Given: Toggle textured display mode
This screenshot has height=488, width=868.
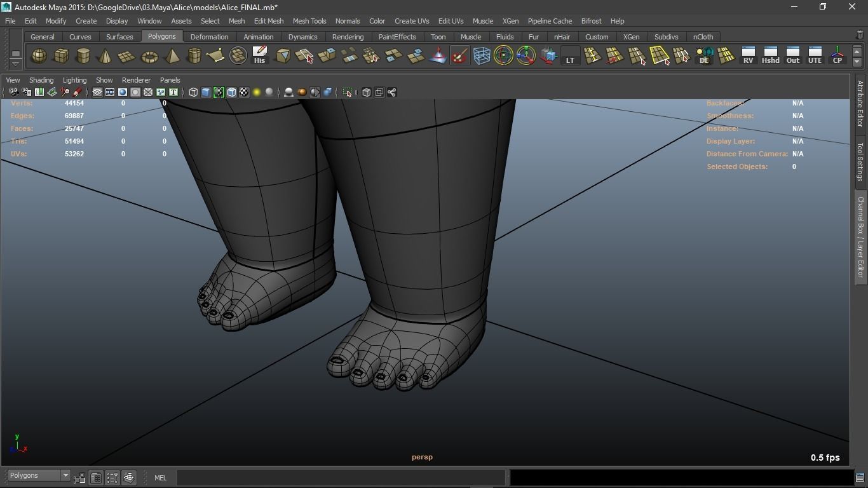Looking at the screenshot, I should click(x=244, y=93).
